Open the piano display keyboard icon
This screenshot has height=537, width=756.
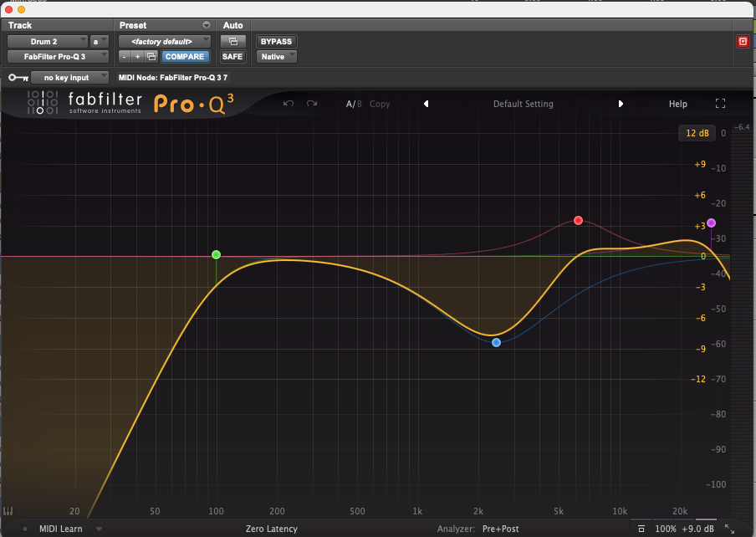pyautogui.click(x=8, y=511)
